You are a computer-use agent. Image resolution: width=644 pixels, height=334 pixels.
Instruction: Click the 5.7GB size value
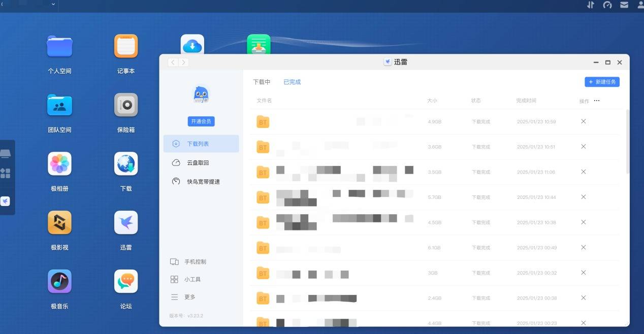[x=435, y=197]
